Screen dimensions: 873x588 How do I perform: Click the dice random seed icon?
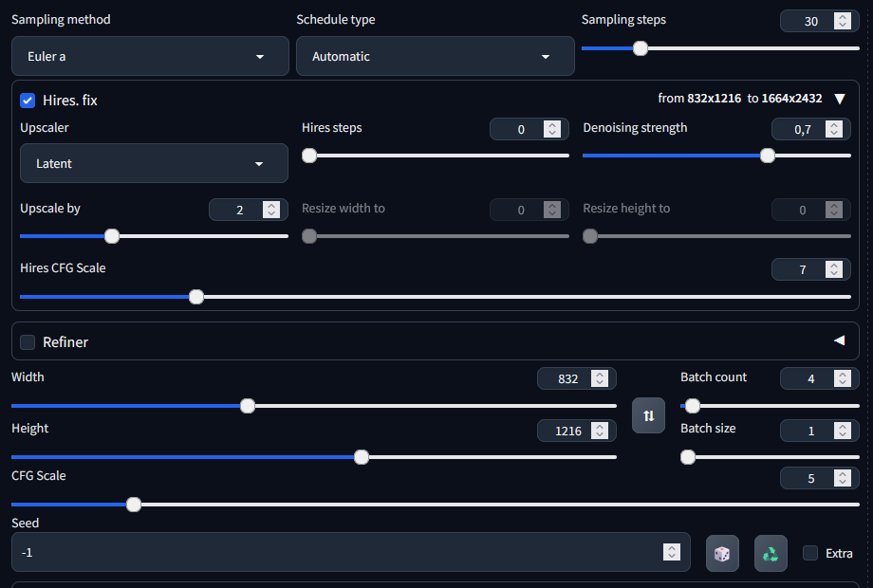pyautogui.click(x=722, y=554)
